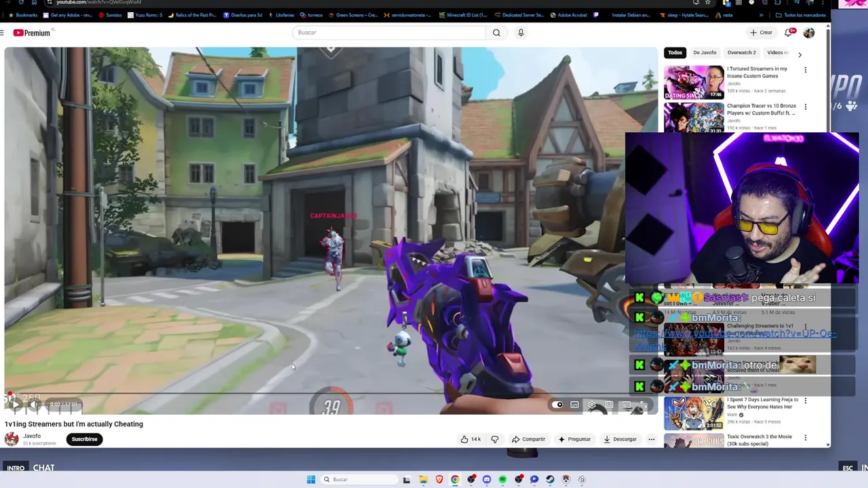
Task: Open Discord from taskbar
Action: pyautogui.click(x=486, y=479)
